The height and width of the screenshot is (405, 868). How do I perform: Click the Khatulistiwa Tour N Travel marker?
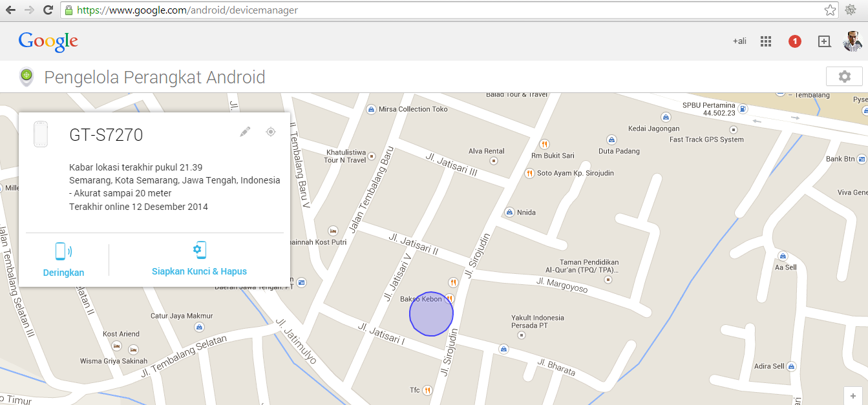pos(372,156)
